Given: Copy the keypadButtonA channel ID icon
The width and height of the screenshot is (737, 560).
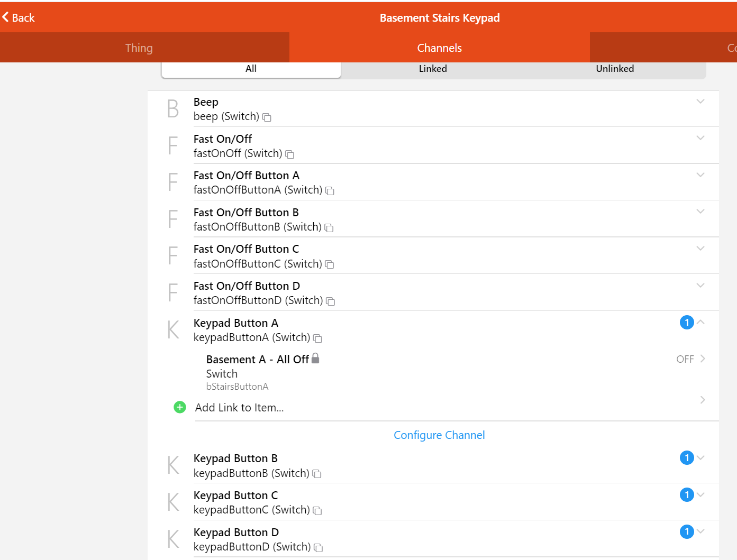Looking at the screenshot, I should [317, 338].
